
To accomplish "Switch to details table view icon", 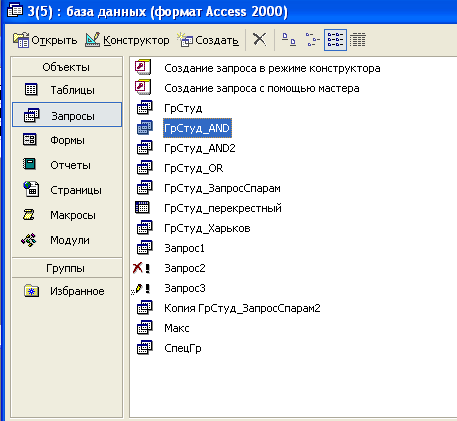I will 358,40.
